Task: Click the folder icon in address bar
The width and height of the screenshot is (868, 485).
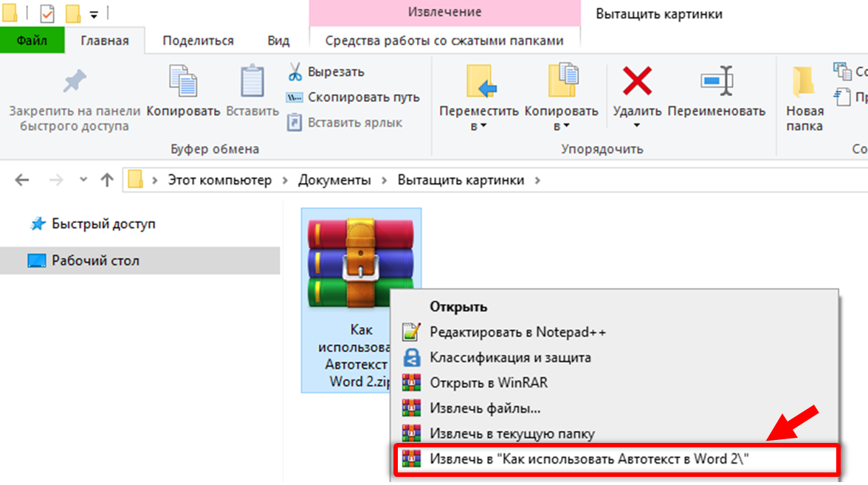Action: point(135,179)
